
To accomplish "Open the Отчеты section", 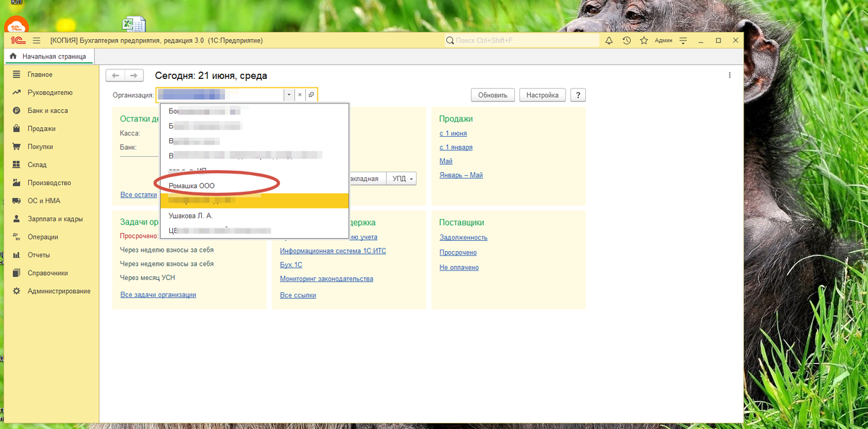I will pos(39,255).
